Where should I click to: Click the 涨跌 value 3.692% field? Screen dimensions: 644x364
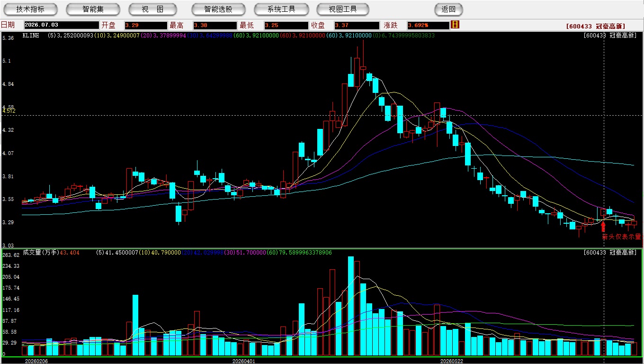pos(428,25)
